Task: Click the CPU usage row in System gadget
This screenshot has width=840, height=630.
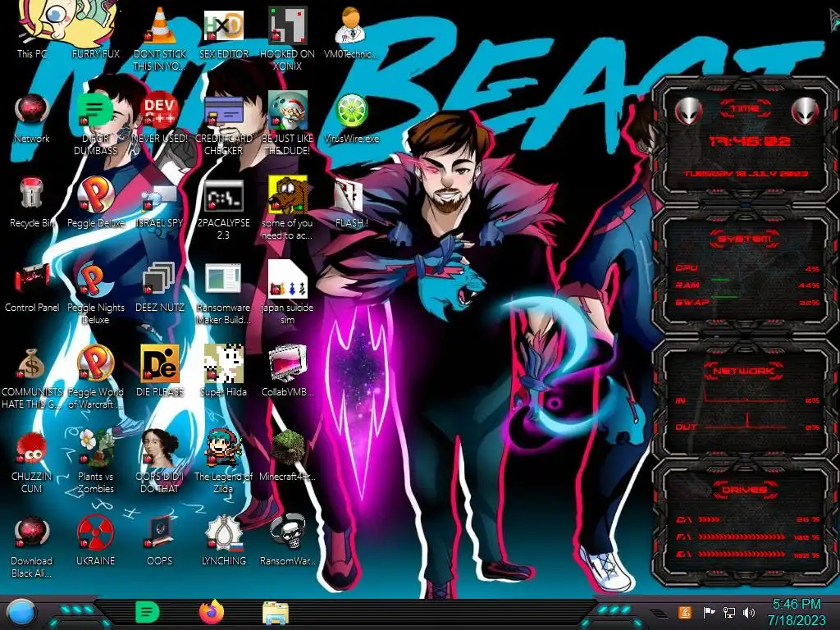Action: (747, 268)
